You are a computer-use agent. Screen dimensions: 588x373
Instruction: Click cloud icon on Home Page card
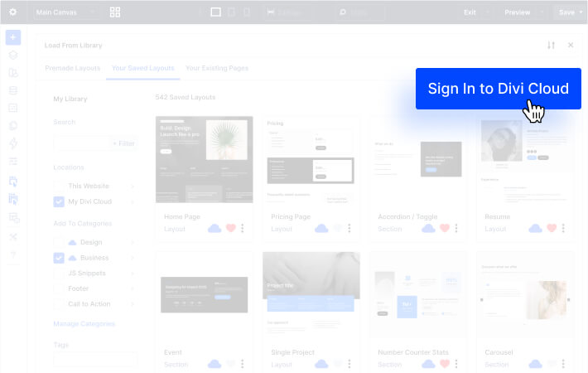[x=214, y=228]
